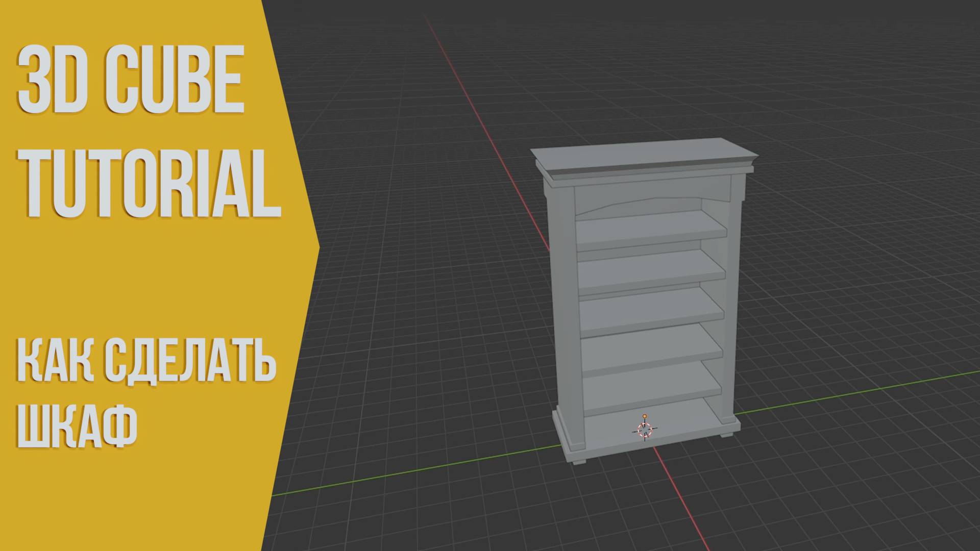Click the orange object origin dot

pos(645,417)
